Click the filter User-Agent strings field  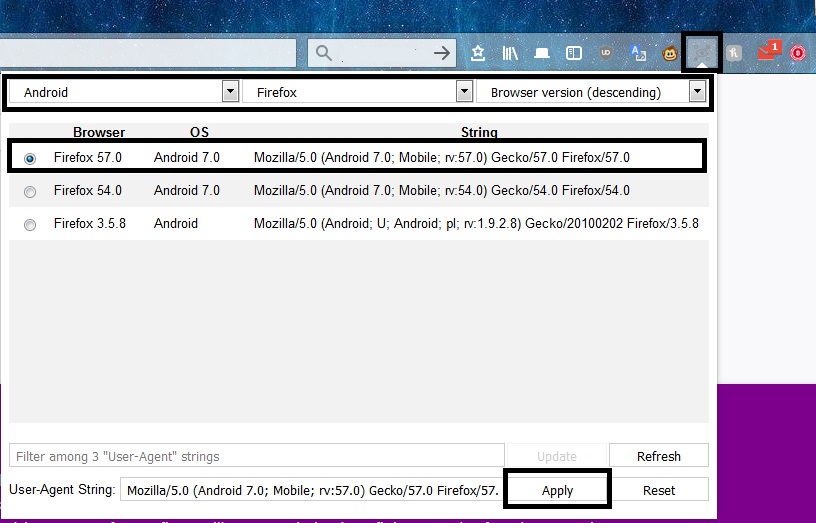coord(257,456)
